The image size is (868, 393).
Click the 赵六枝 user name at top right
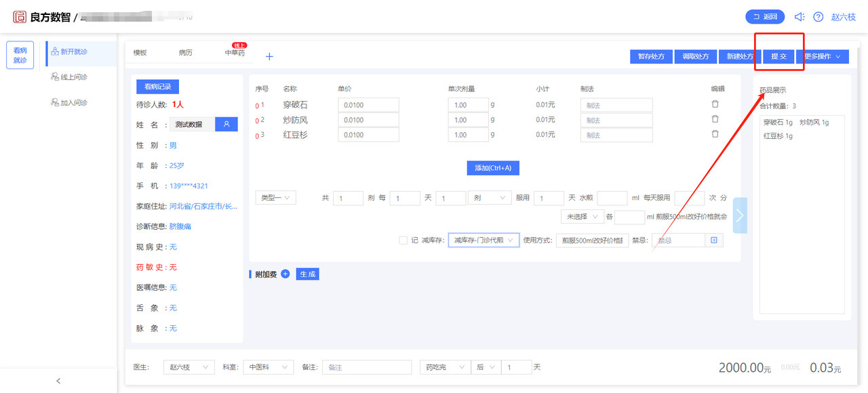843,17
